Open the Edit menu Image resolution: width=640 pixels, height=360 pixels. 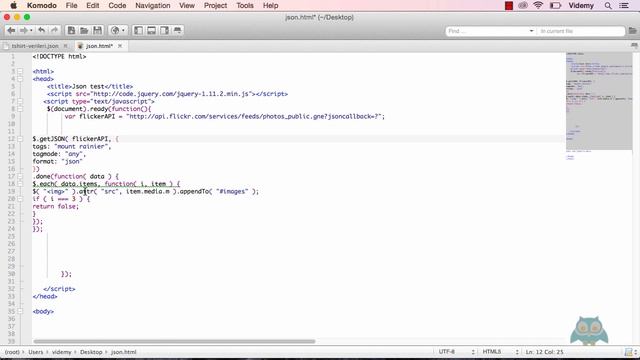click(93, 6)
